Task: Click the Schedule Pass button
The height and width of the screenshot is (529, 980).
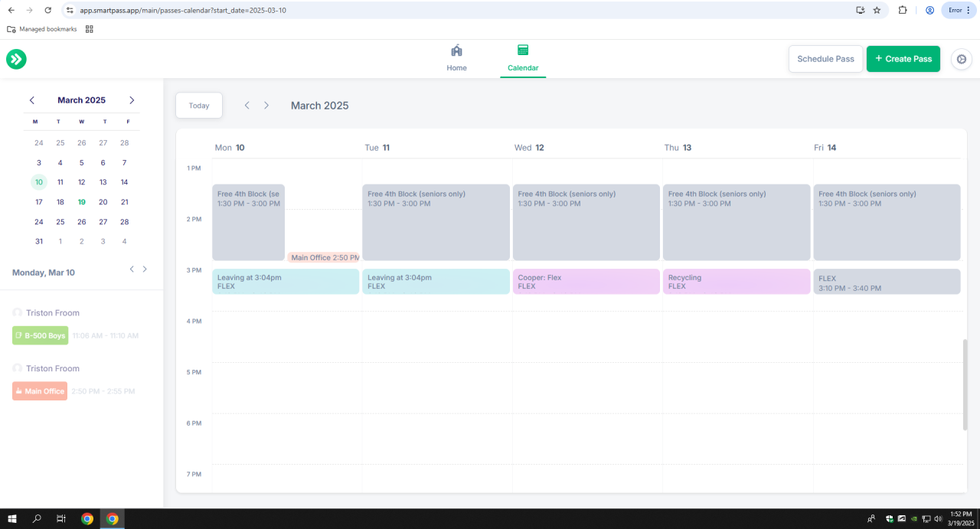Action: pos(825,59)
